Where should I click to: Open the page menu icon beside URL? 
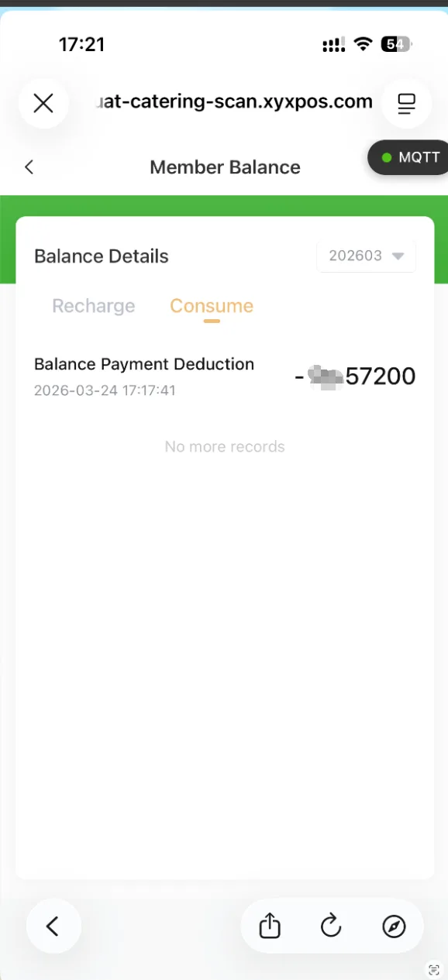(406, 103)
